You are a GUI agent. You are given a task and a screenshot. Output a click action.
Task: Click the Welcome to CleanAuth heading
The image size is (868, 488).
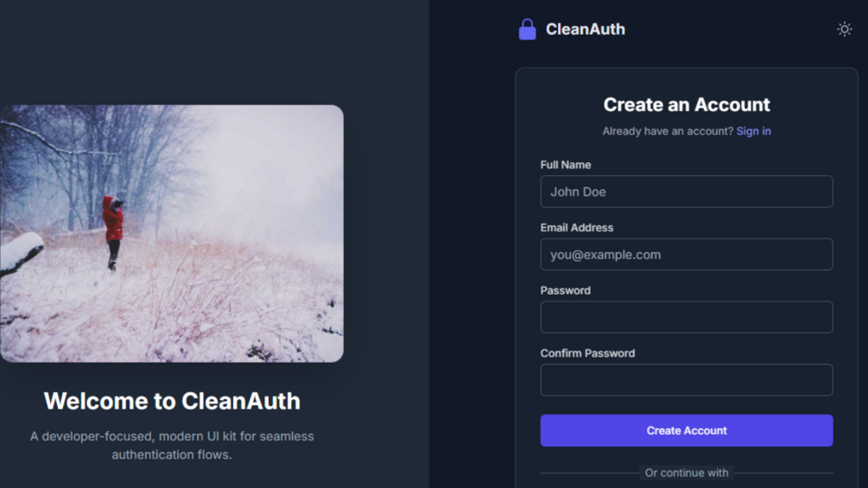(x=172, y=401)
